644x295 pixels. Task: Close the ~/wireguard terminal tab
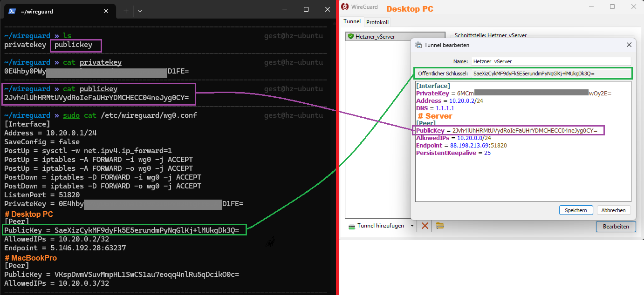[107, 11]
